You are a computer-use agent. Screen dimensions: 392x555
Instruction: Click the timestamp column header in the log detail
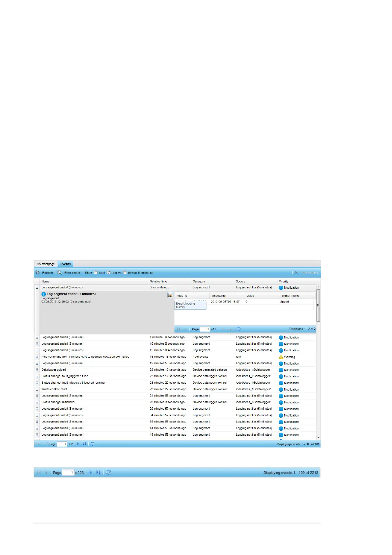(x=227, y=296)
